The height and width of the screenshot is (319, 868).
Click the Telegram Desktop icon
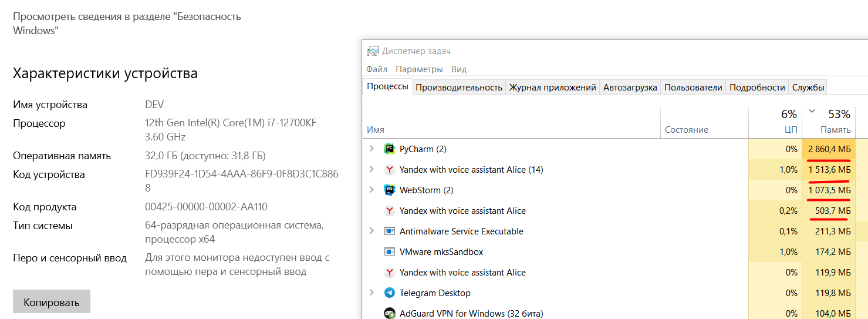pos(389,293)
